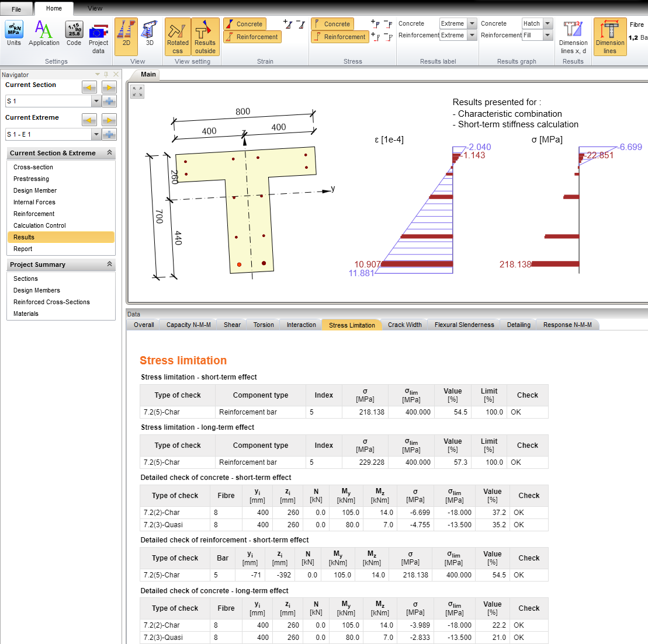Viewport: 648px width, 644px height.
Task: Switch to 3D view
Action: (x=150, y=34)
